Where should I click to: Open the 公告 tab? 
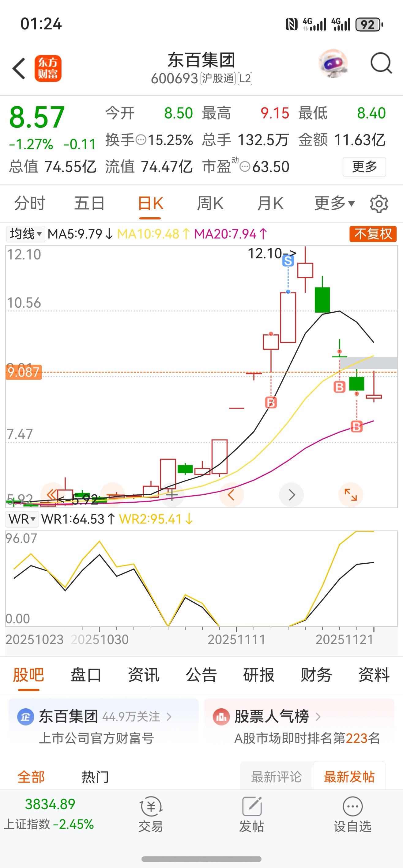201,675
